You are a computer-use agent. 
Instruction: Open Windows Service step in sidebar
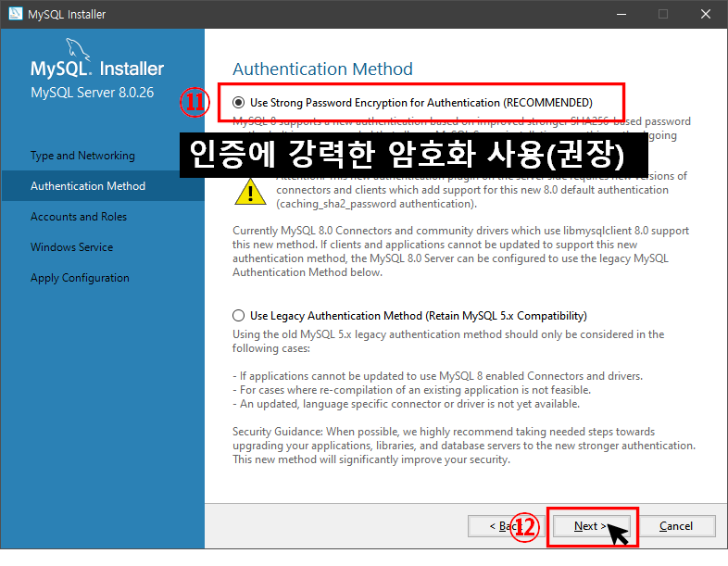coord(71,247)
